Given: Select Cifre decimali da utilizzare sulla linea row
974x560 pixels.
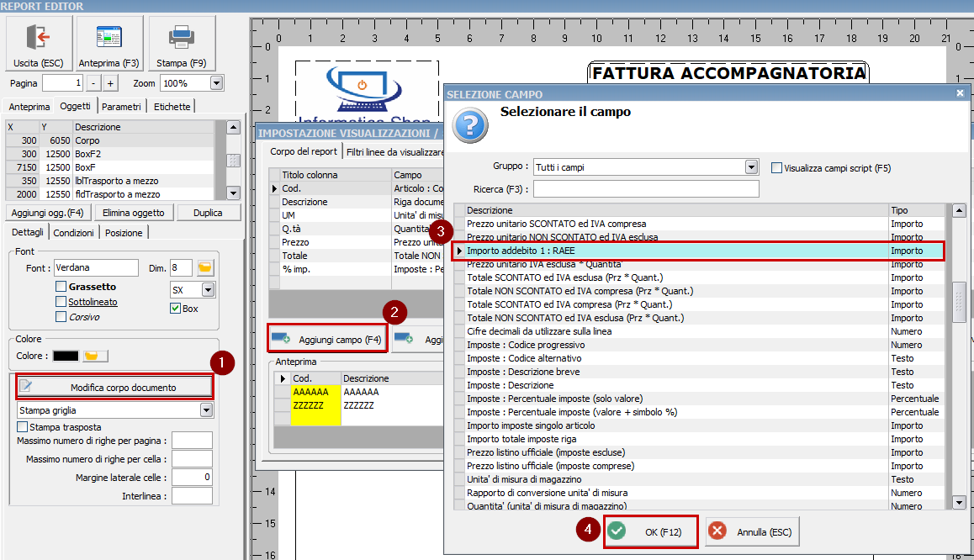Looking at the screenshot, I should 698,331.
